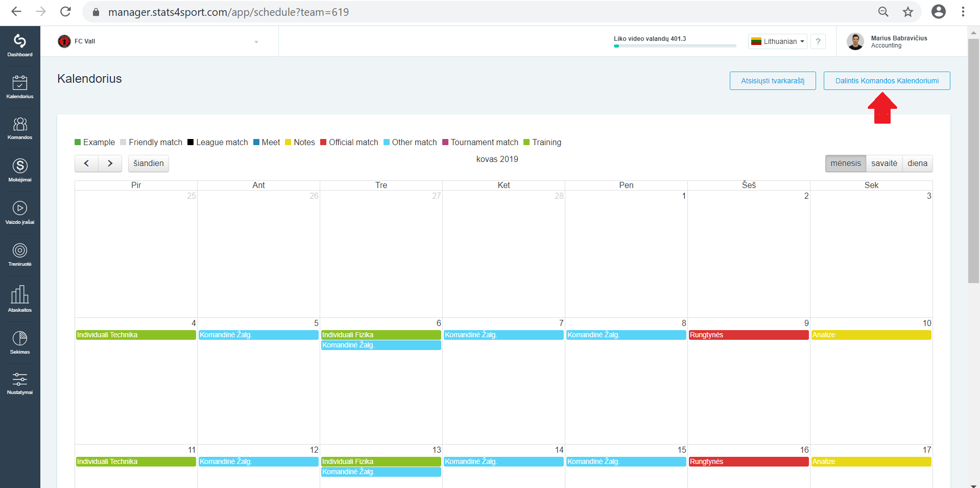
Task: Open Rungtynės event on March 9
Action: (x=749, y=335)
